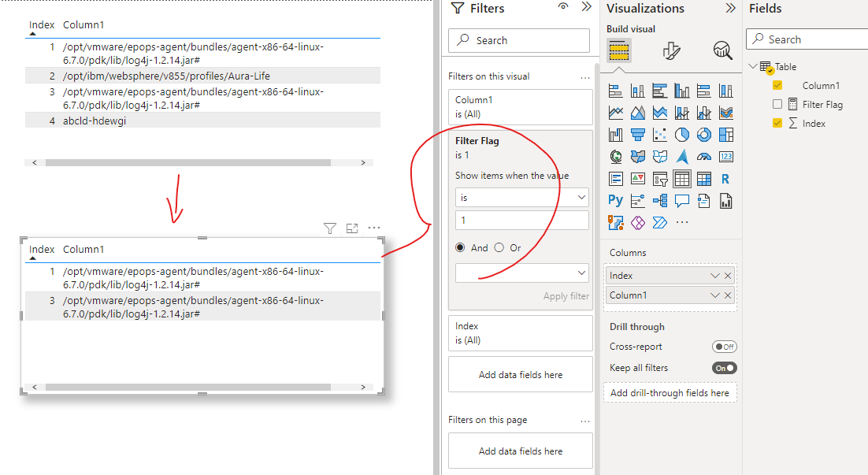Choose the Power Apps visual
This screenshot has width=868, height=475.
pos(638,223)
